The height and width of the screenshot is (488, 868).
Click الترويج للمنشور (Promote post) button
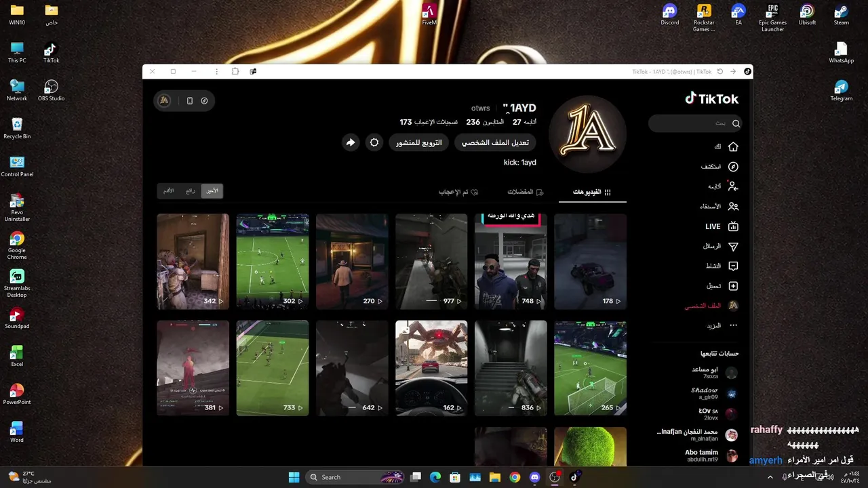click(419, 142)
